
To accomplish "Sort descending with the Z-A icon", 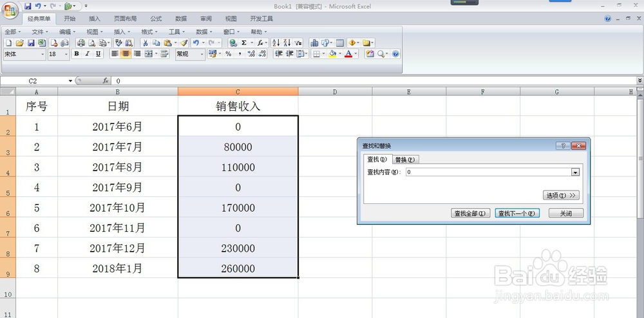I will (287, 42).
